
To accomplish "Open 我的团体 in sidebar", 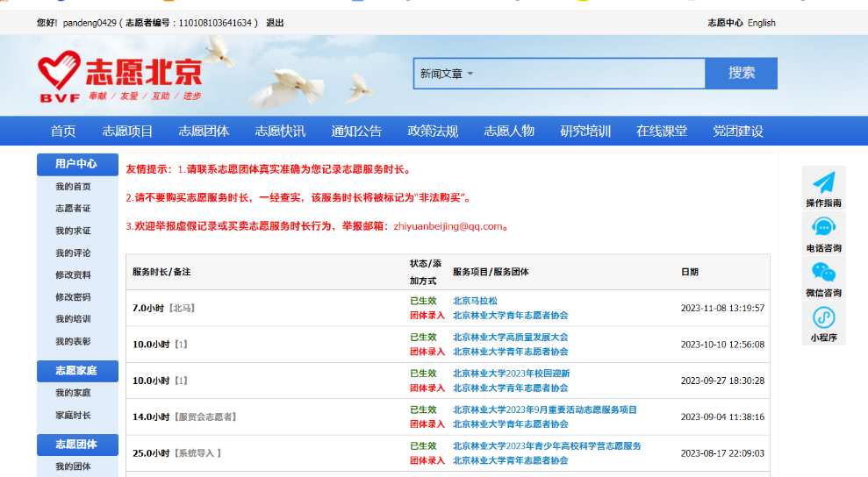I will pyautogui.click(x=73, y=466).
